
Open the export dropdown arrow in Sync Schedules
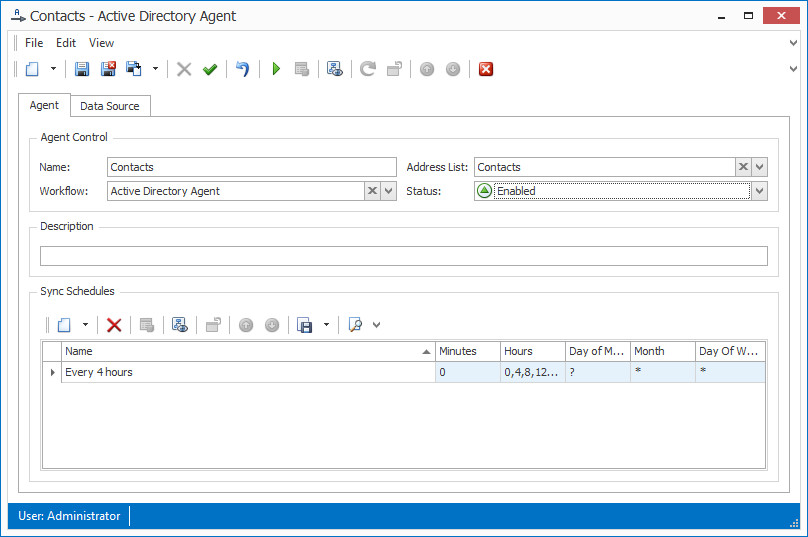point(326,325)
